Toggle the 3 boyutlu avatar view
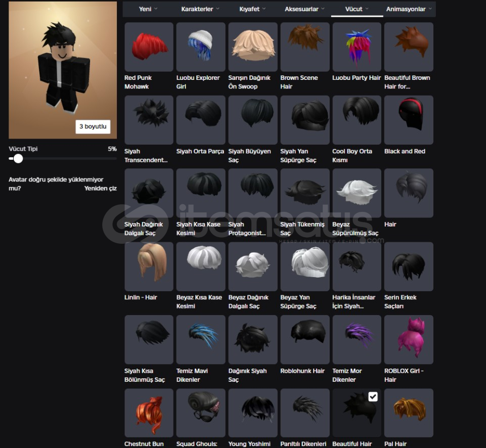Viewport: 486px width, 448px height. click(x=93, y=126)
